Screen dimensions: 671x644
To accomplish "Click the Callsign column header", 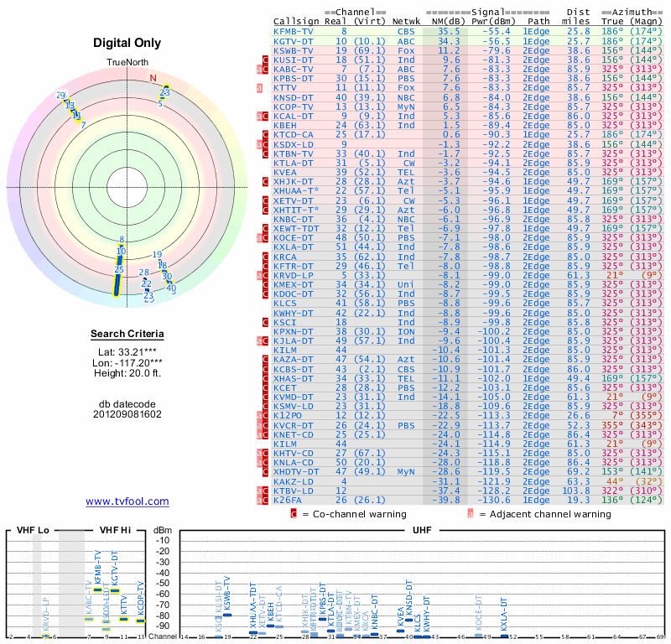I will (x=294, y=20).
